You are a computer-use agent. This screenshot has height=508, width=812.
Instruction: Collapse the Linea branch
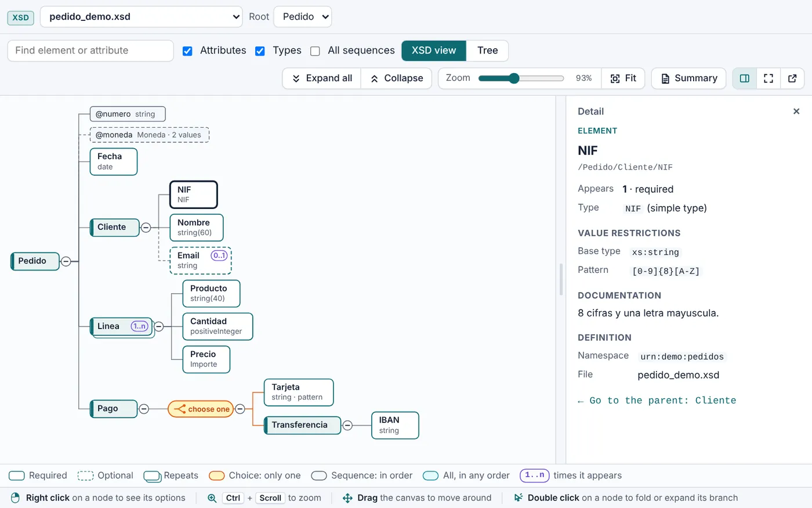[159, 327]
